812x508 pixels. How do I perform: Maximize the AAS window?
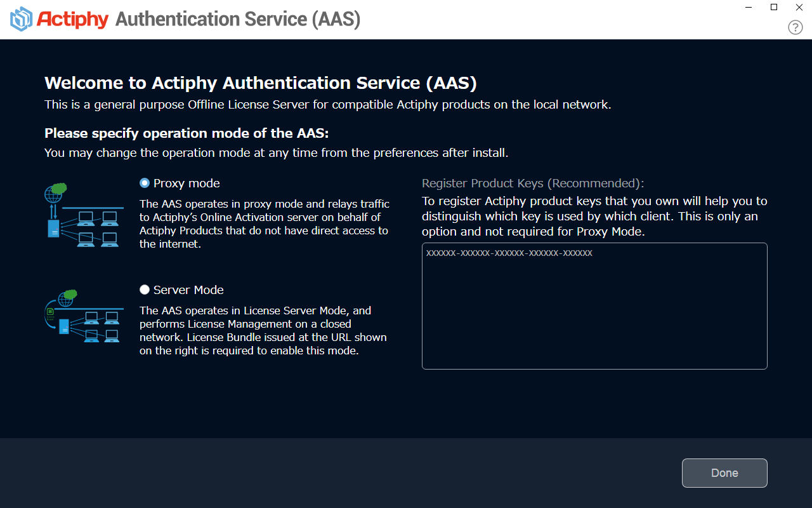[774, 7]
